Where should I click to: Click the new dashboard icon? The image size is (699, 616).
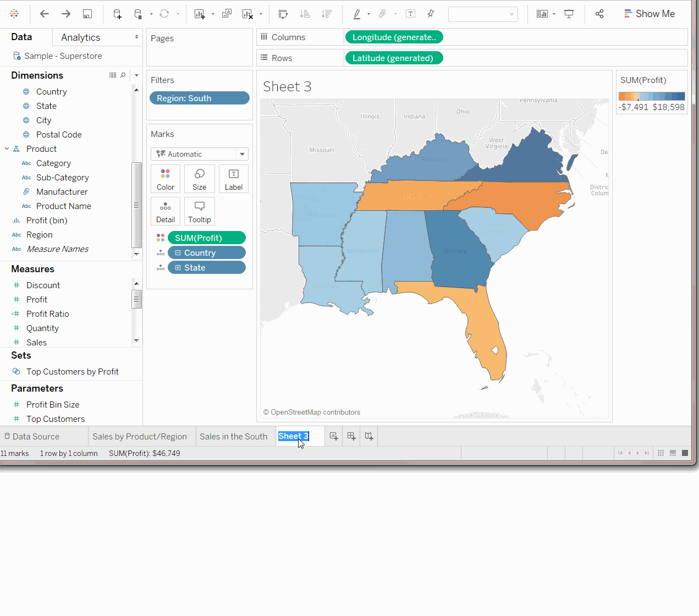click(351, 436)
